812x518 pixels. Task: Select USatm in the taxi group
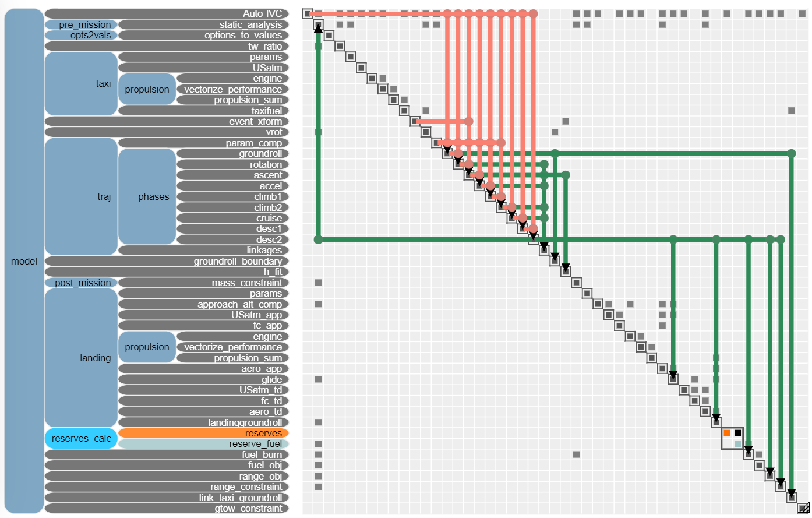[x=203, y=68]
